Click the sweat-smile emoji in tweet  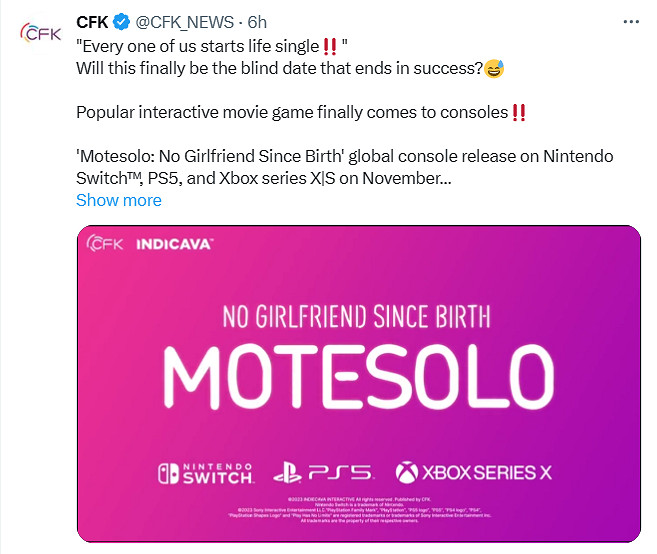coord(493,69)
